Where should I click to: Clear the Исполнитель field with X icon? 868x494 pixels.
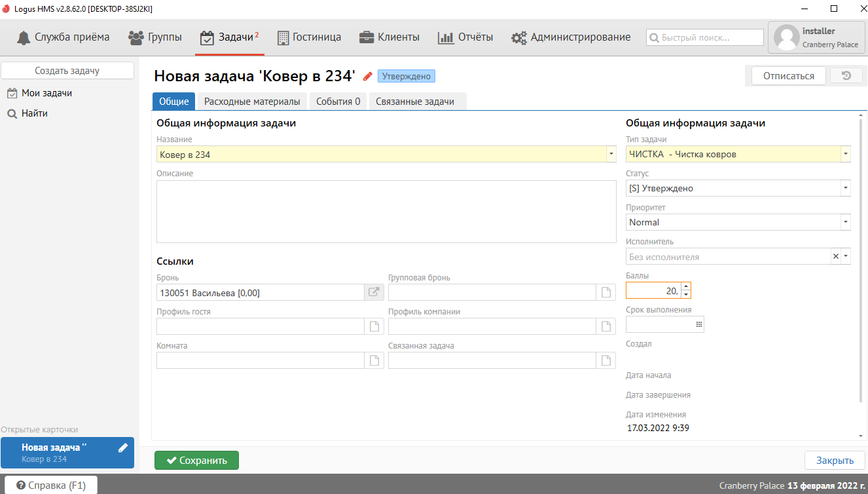coord(835,257)
